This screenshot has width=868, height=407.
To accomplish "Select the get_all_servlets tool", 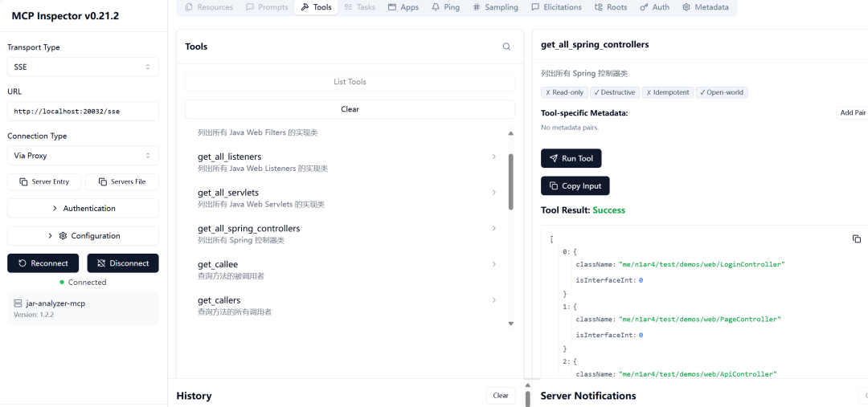I will pyautogui.click(x=346, y=197).
